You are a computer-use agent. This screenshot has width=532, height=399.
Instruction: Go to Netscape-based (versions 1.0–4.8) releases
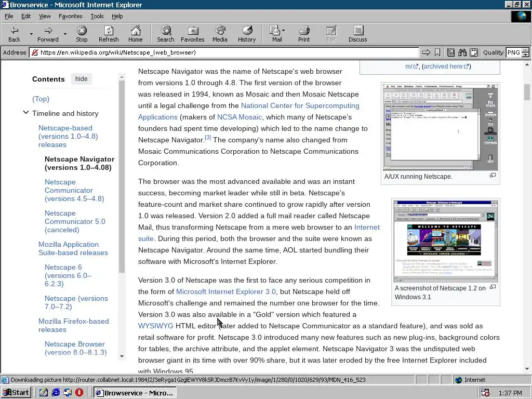click(x=68, y=136)
